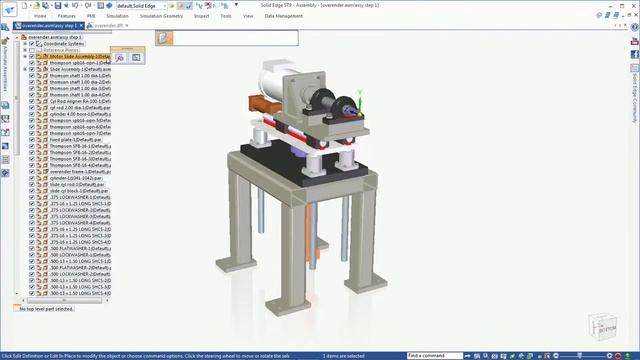Screen dimensions: 640x360
Task: Close the overender.asm document tab
Action: [x=81, y=26]
